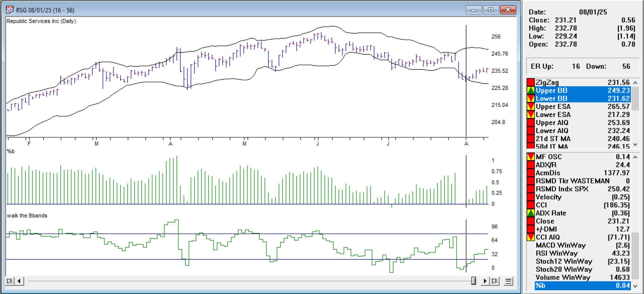Click the down arrow icon beside MF OSC
644x294 pixels.
coord(531,157)
